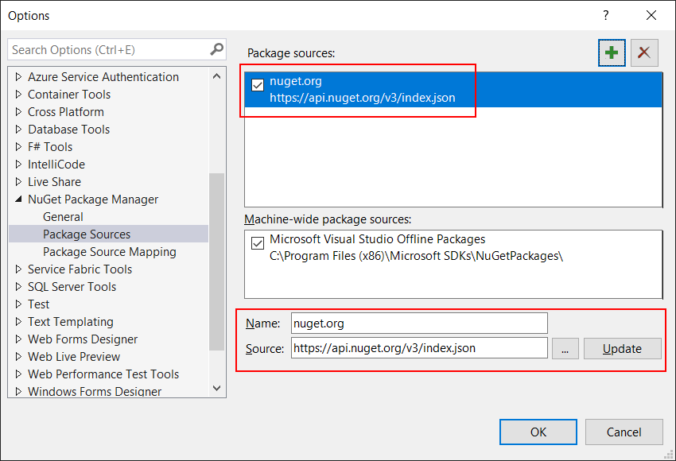Click the Update button
The image size is (676, 461).
622,348
